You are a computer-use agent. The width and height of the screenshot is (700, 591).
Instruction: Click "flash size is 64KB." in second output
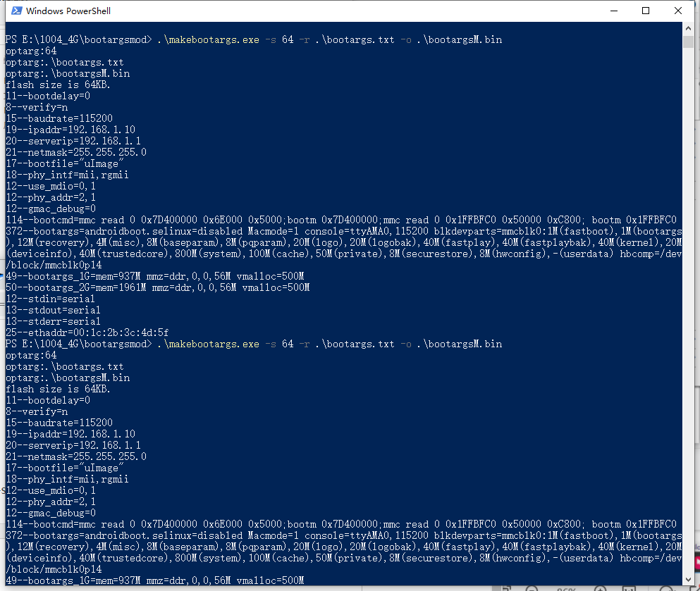tap(58, 389)
